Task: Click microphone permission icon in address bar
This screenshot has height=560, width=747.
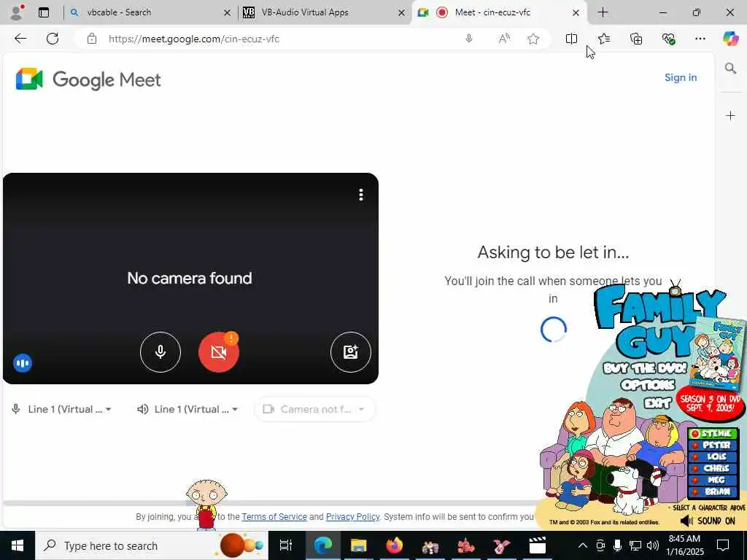Action: [x=469, y=39]
